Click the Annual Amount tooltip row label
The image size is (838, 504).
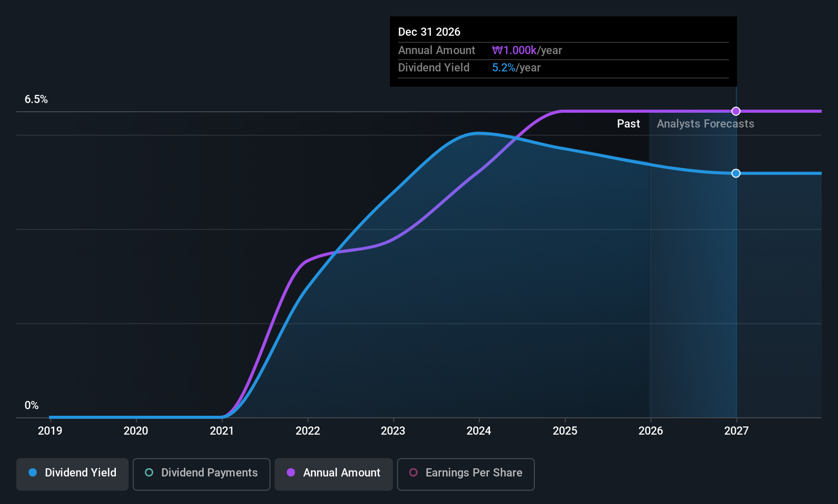click(x=437, y=51)
